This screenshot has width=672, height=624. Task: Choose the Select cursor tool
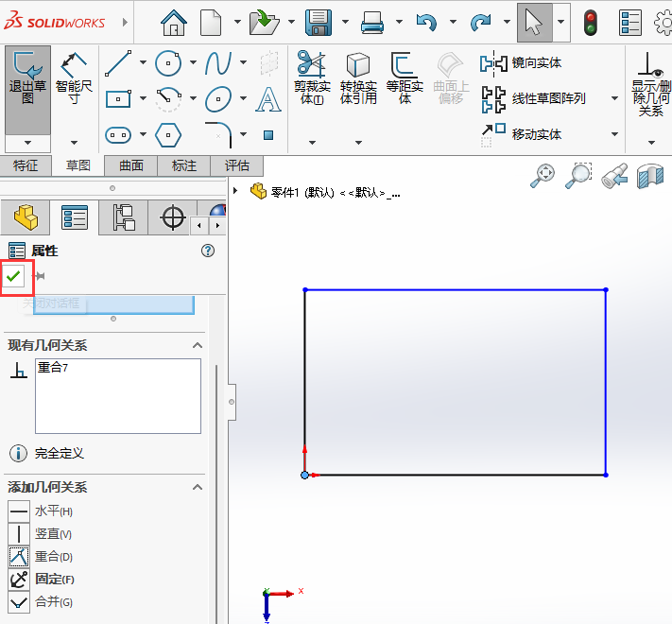pyautogui.click(x=534, y=23)
